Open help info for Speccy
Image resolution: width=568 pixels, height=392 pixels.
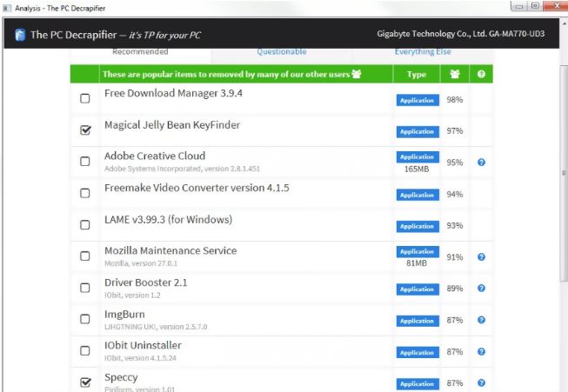pos(481,383)
